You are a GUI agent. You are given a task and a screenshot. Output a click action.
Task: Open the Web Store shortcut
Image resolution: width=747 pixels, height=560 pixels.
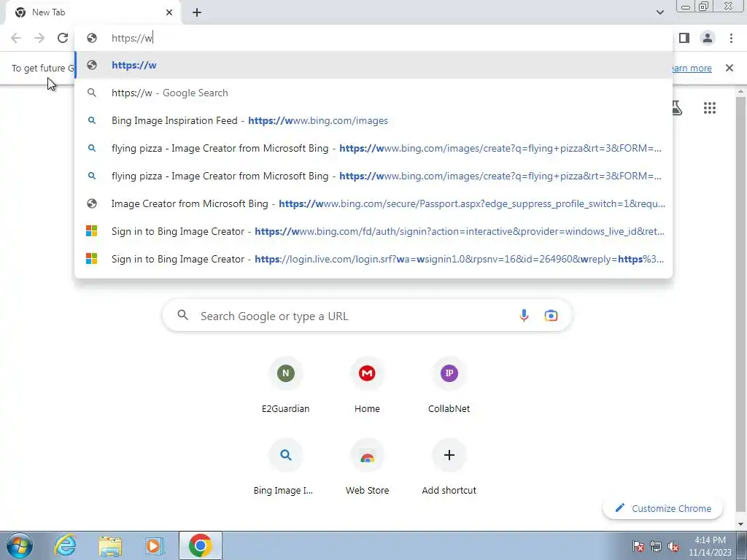coord(368,467)
